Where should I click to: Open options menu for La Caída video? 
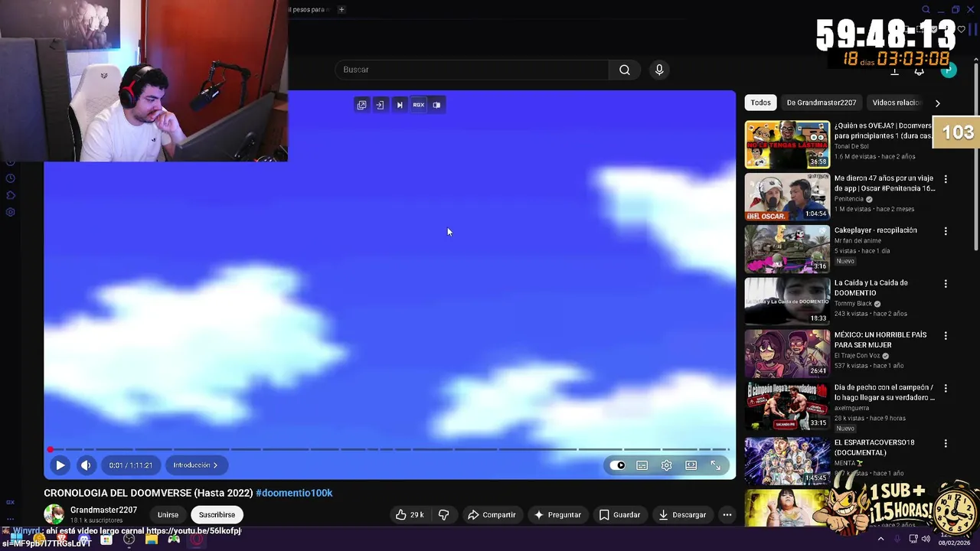[x=946, y=283]
